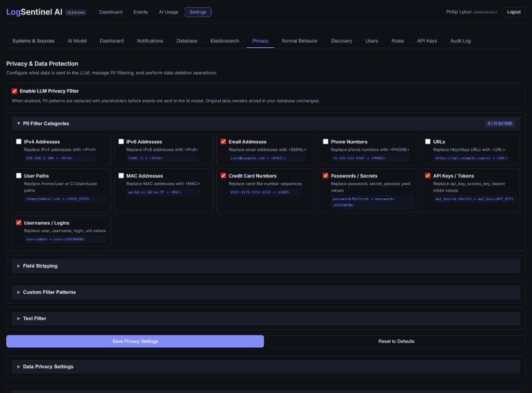The image size is (532, 393).
Task: Click the Privacy & Data Protection heading
Action: point(42,64)
